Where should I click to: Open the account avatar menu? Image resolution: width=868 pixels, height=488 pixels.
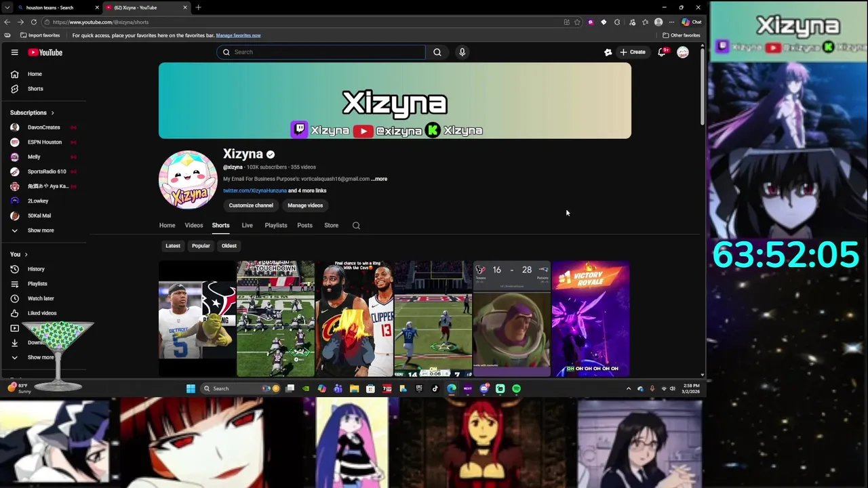683,52
